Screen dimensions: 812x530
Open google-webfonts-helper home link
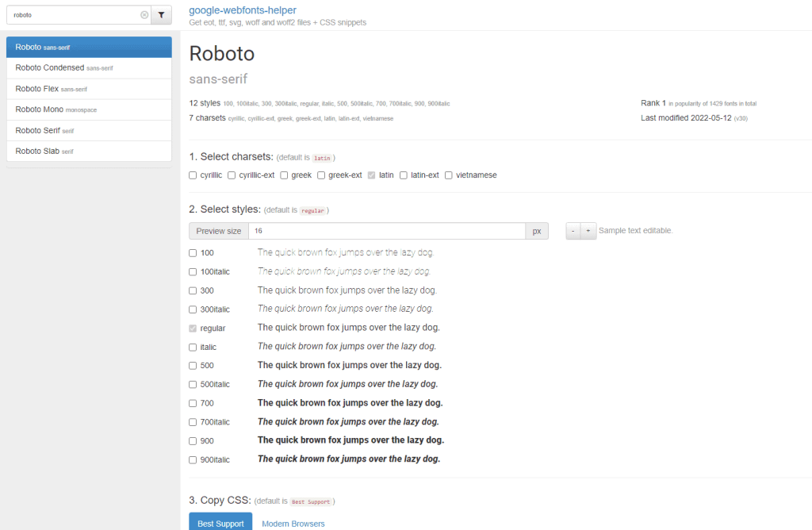(243, 10)
